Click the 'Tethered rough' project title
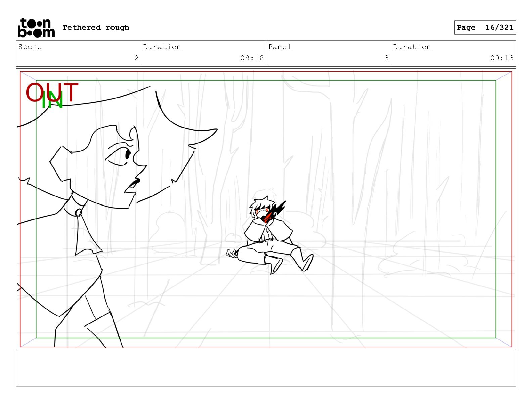This screenshot has height=411, width=532. 96,27
